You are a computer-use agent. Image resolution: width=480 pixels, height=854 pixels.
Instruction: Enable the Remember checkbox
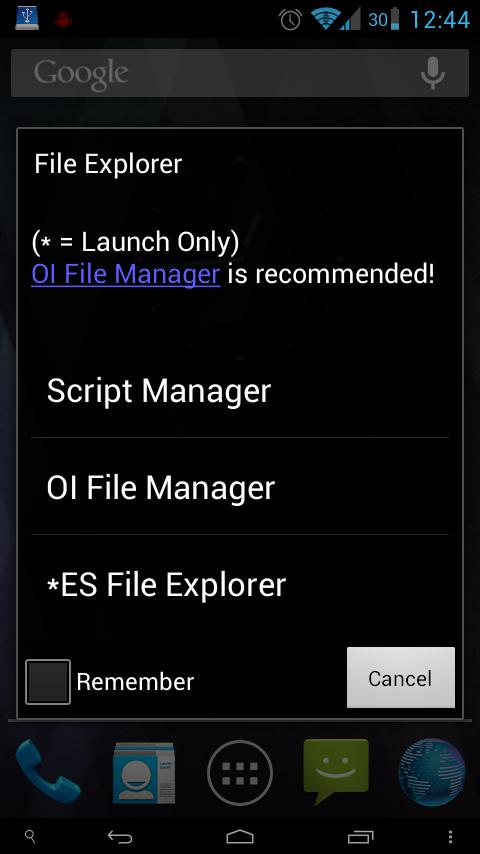tap(48, 682)
